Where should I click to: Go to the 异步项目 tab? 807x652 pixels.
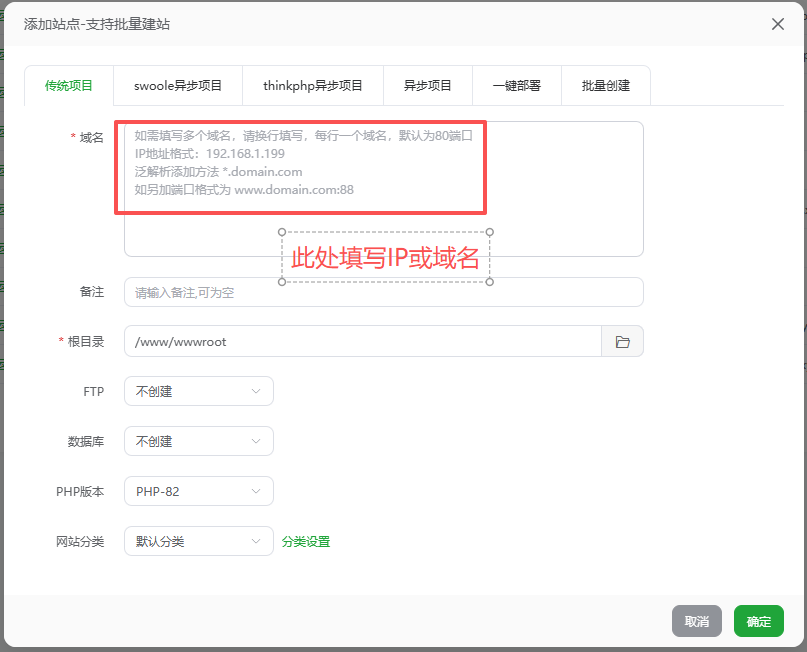click(x=428, y=86)
